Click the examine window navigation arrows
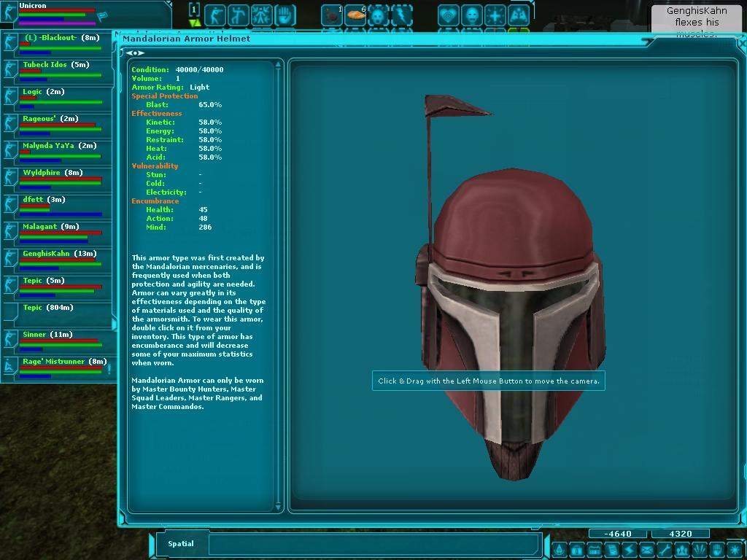Screen dimensions: 747x560 click(135, 52)
